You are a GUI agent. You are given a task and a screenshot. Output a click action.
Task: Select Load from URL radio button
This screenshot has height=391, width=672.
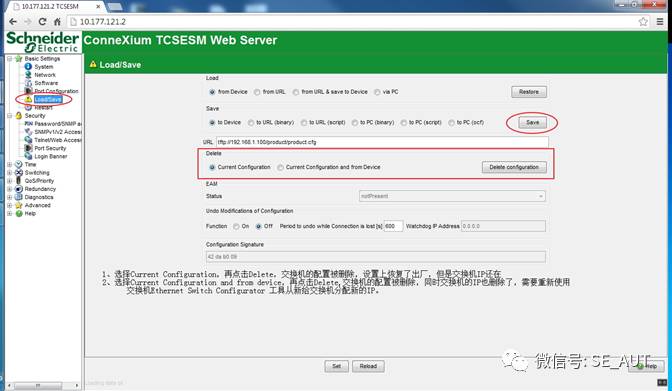(257, 92)
